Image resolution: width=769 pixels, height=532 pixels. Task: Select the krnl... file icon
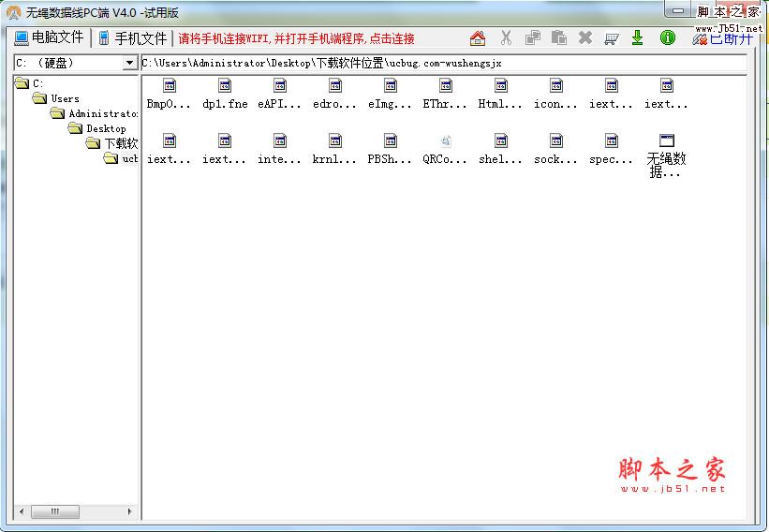point(335,141)
